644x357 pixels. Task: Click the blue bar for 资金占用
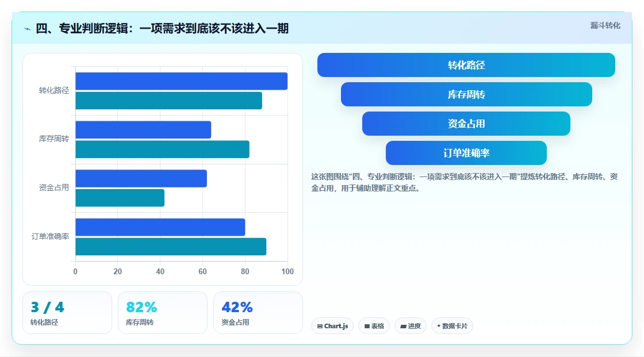[141, 178]
